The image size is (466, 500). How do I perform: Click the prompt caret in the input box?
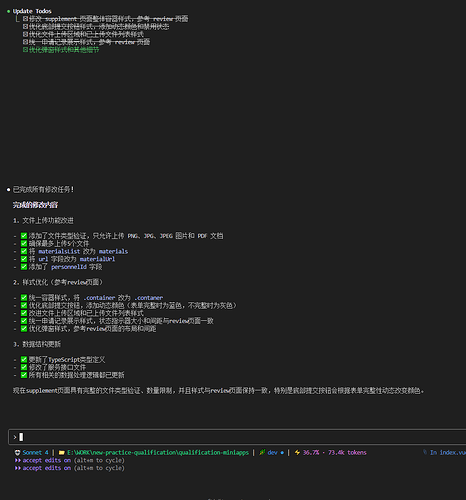pos(15,437)
